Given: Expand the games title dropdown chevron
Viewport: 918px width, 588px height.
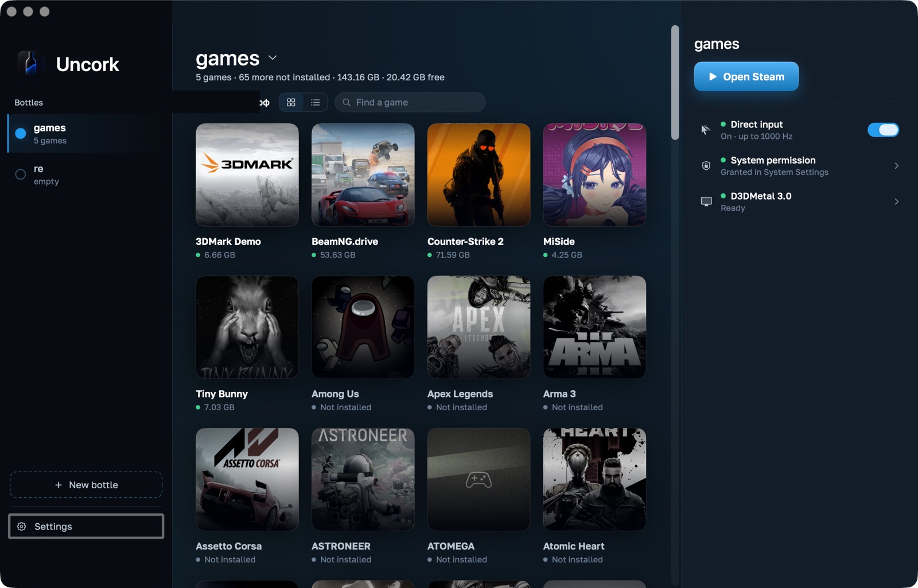Looking at the screenshot, I should [273, 58].
